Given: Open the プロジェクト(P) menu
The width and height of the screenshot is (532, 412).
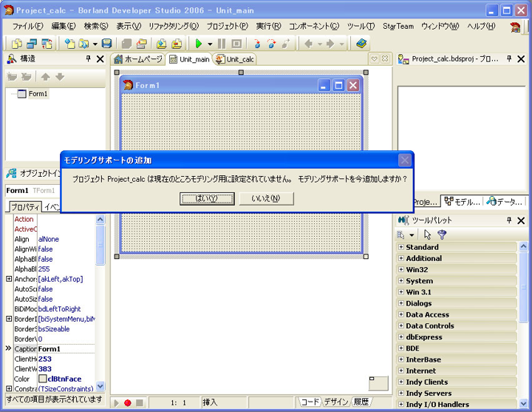Looking at the screenshot, I should point(228,26).
